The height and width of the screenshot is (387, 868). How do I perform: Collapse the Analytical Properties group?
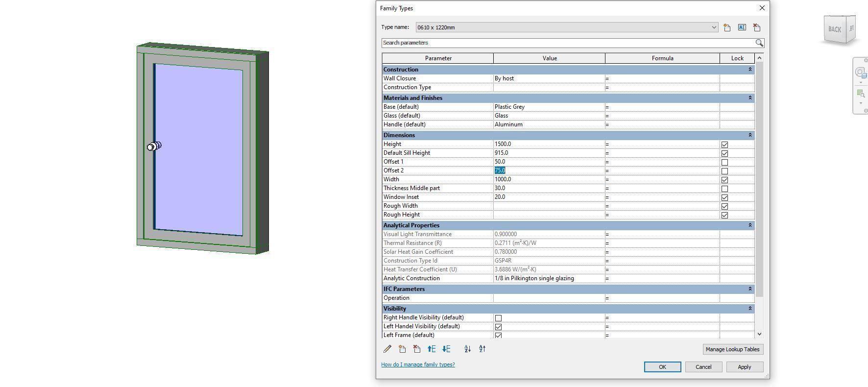point(749,225)
